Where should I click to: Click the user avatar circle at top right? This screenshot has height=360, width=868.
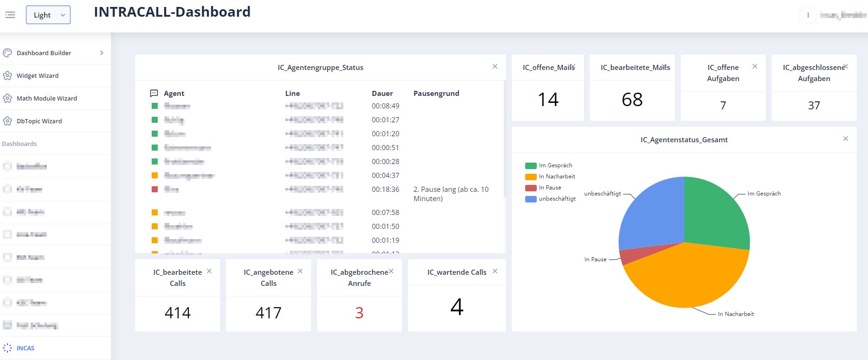[x=808, y=15]
